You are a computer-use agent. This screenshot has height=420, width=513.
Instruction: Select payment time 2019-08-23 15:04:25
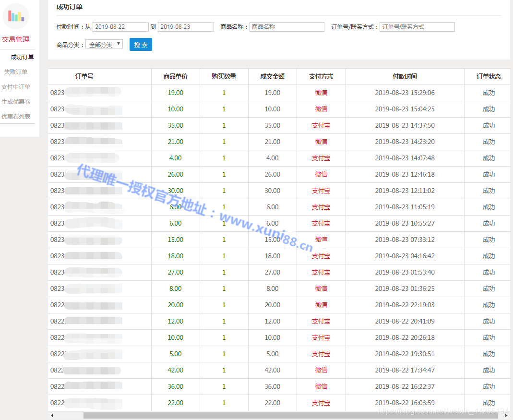405,109
